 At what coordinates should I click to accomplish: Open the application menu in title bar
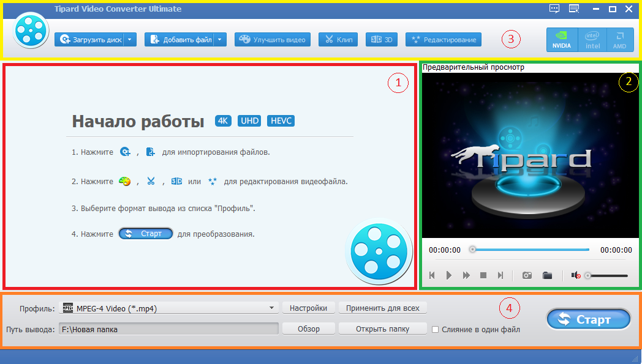tap(574, 9)
